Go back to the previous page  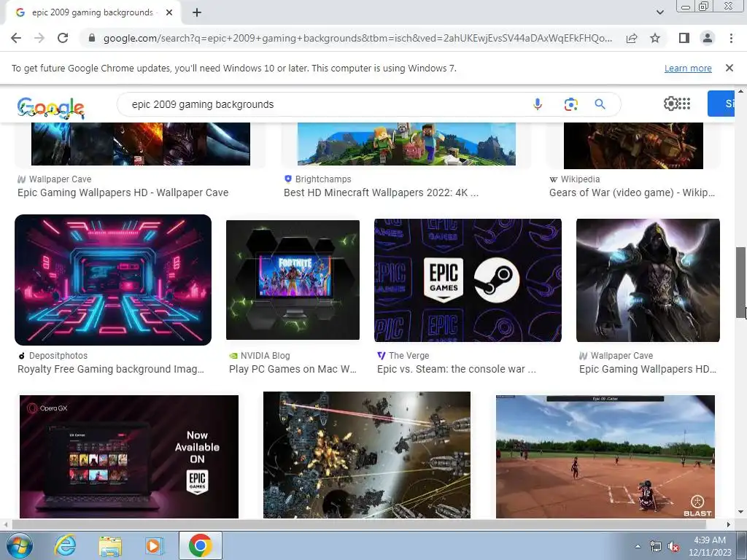(16, 38)
